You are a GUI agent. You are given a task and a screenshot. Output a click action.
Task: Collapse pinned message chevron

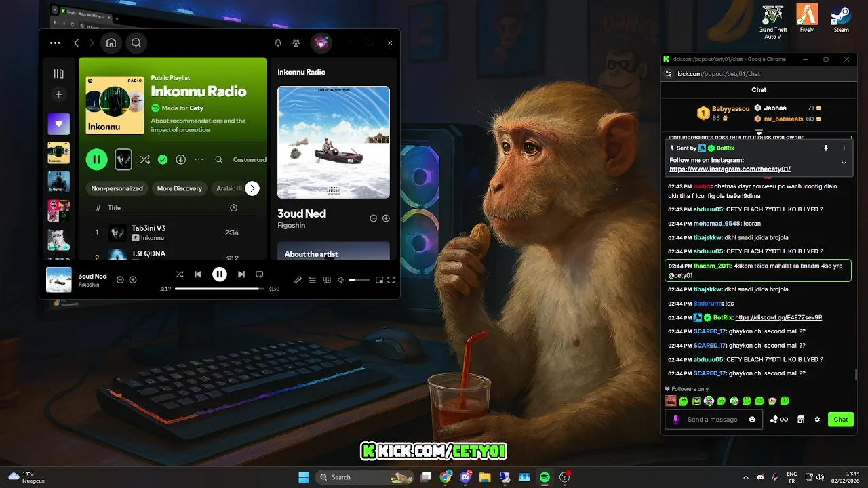(x=844, y=163)
